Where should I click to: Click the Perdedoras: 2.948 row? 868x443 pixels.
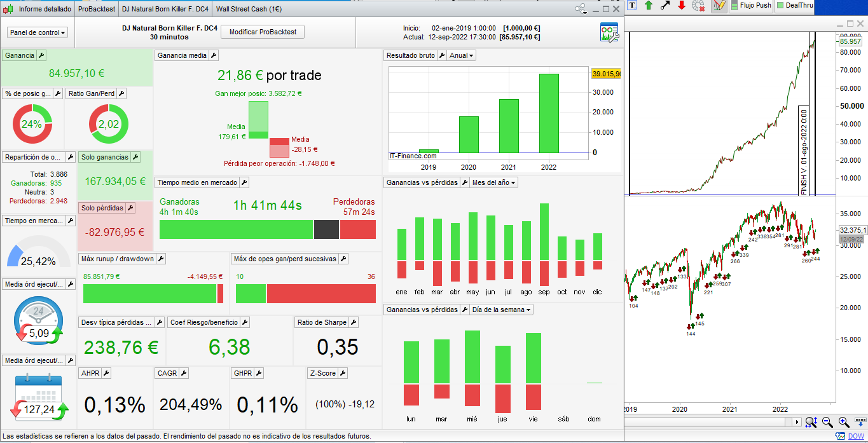(38, 201)
